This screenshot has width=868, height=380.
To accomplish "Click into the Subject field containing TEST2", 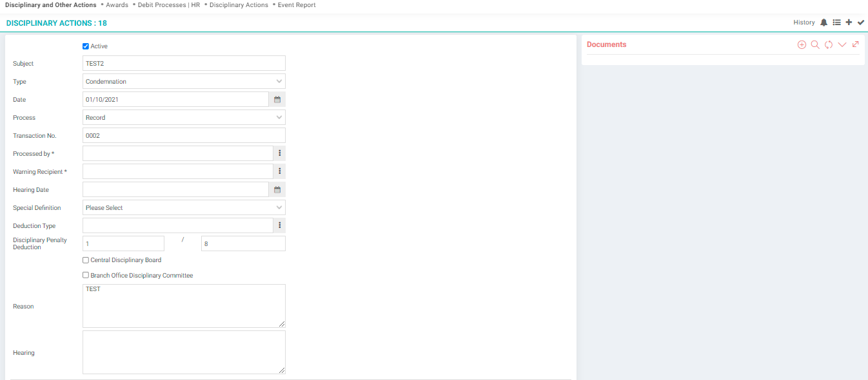I will tap(184, 63).
